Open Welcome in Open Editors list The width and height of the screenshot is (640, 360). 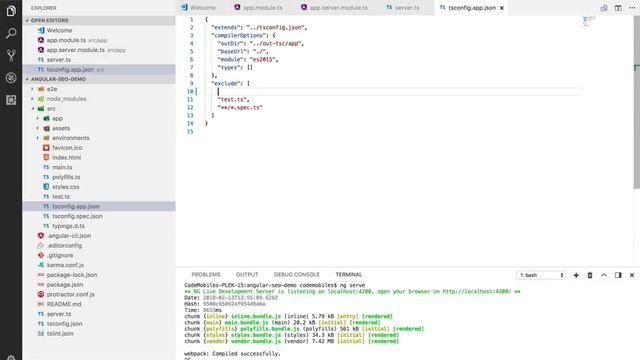99,30
